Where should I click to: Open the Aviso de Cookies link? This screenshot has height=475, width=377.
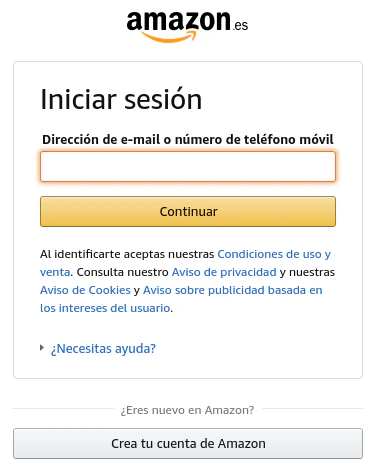[x=85, y=290]
